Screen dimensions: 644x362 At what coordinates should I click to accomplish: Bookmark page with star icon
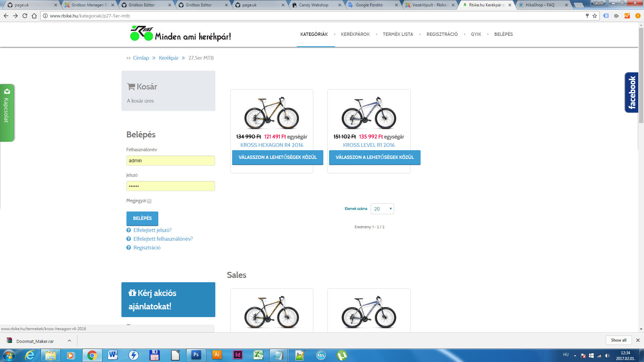[595, 16]
